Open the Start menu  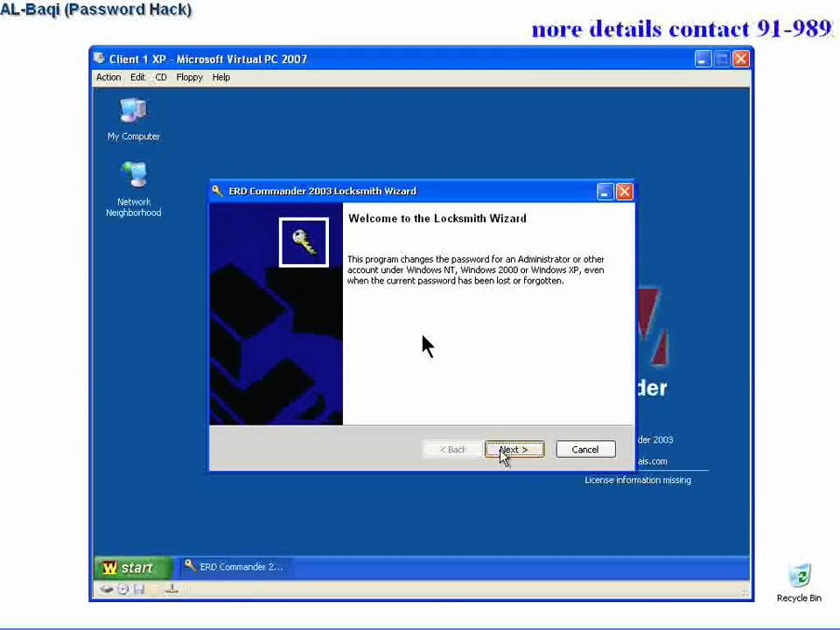coord(133,567)
